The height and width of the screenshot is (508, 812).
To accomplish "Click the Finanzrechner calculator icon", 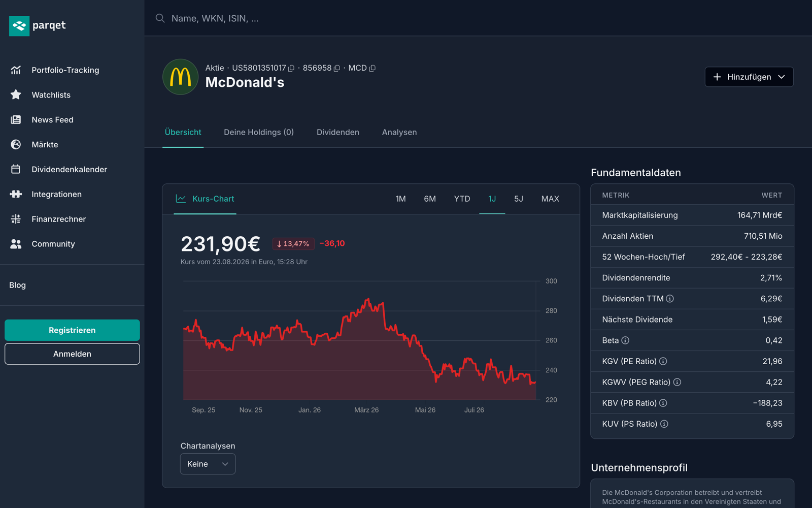I will coord(16,219).
